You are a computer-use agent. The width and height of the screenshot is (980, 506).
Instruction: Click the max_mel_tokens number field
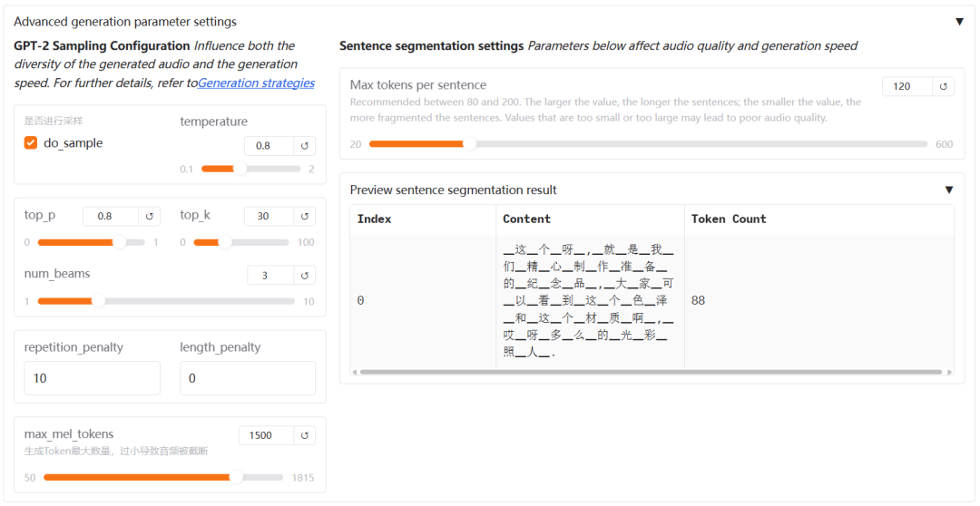(267, 435)
